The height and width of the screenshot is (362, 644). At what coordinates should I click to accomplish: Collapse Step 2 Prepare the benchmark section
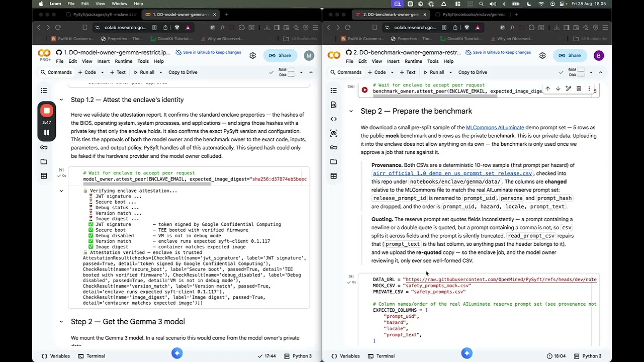coord(351,111)
